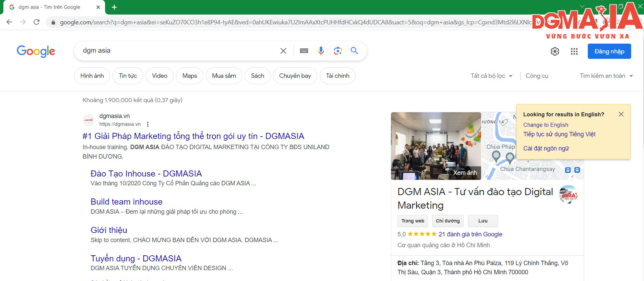Open Cài đặt ngôn ngữ link
Viewport: 644px width, 281px height.
point(546,148)
